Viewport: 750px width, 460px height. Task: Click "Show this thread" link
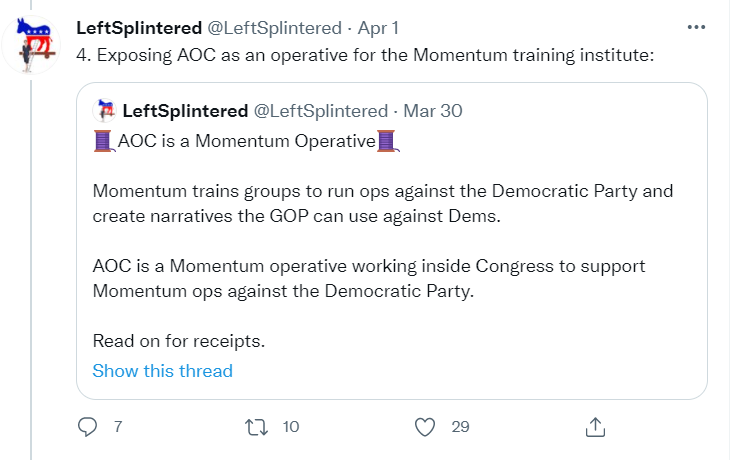tap(162, 371)
